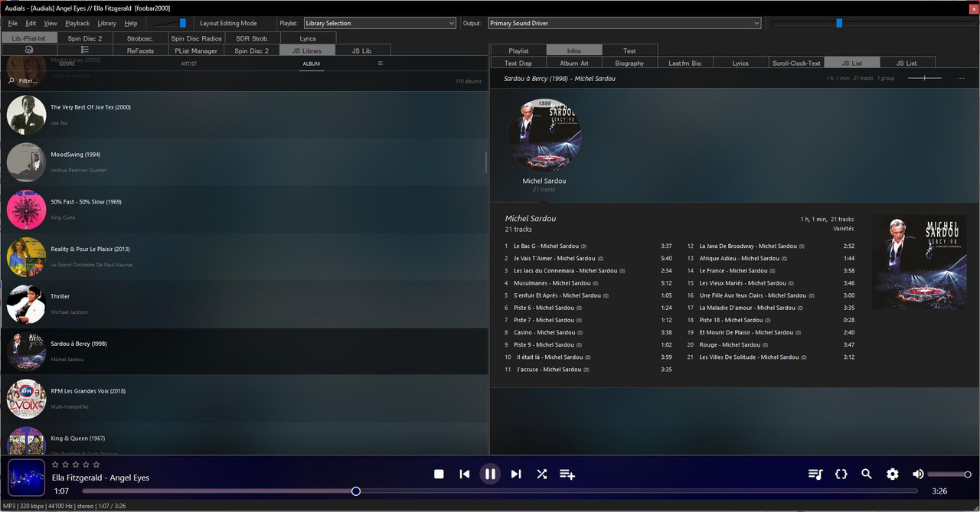The image size is (980, 512).
Task: Open the View menu
Action: click(x=51, y=23)
